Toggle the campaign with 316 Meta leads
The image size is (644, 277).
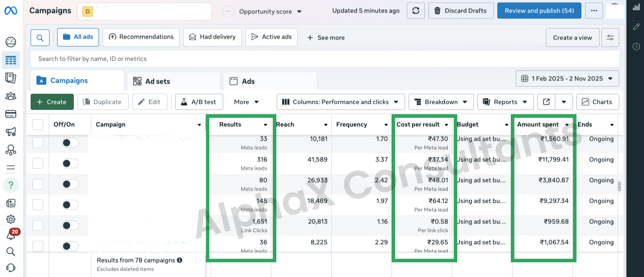pos(70,163)
